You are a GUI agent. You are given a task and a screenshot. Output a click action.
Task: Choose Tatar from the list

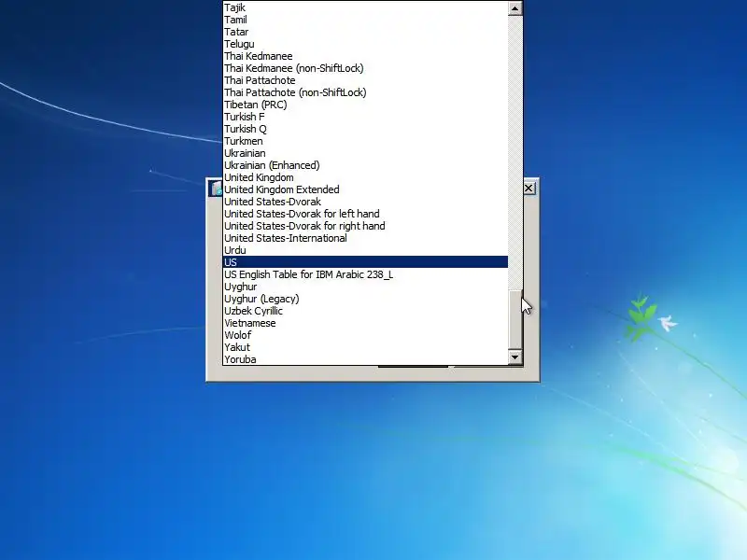click(x=365, y=32)
